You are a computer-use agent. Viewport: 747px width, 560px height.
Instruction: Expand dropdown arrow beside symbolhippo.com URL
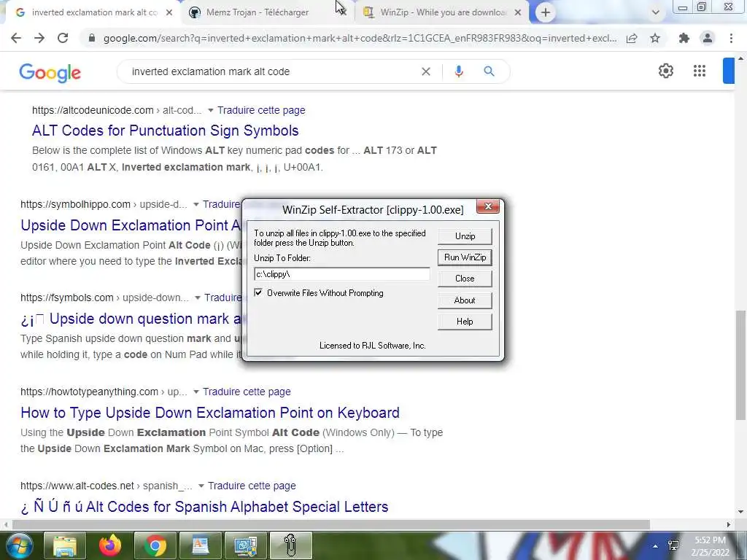tap(196, 204)
